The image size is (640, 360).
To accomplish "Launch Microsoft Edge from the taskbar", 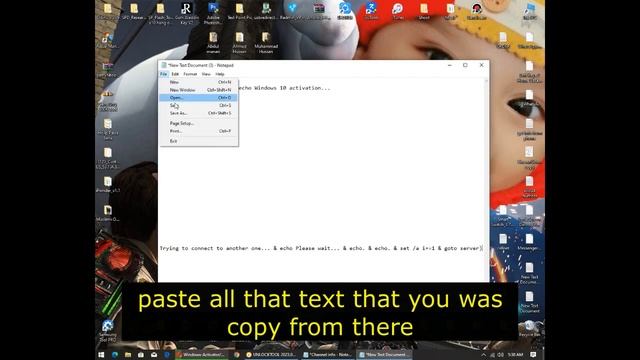I will 115,355.
